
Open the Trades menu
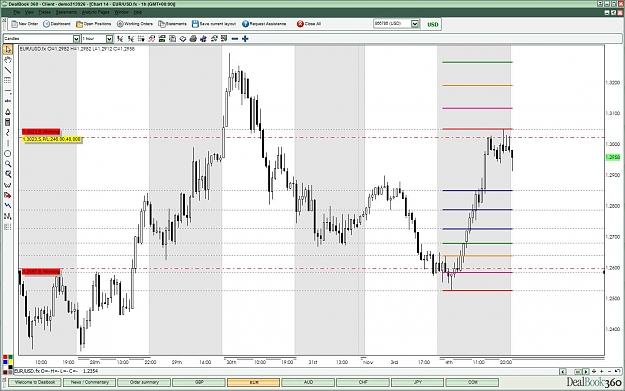click(x=44, y=12)
